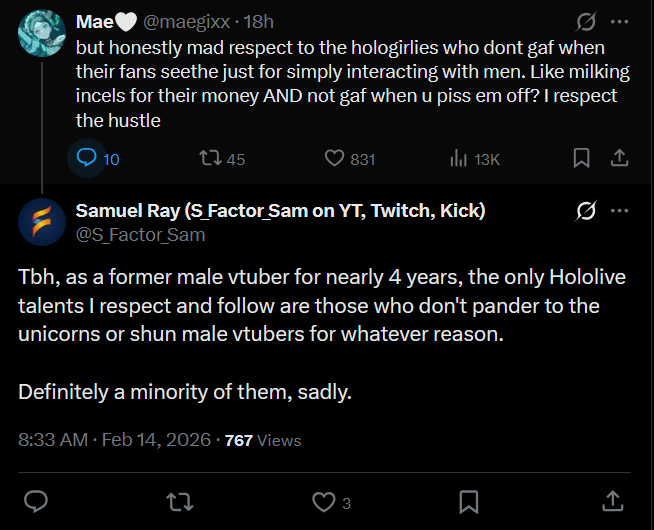654x530 pixels.
Task: View analytics showing 13K views
Action: point(460,158)
